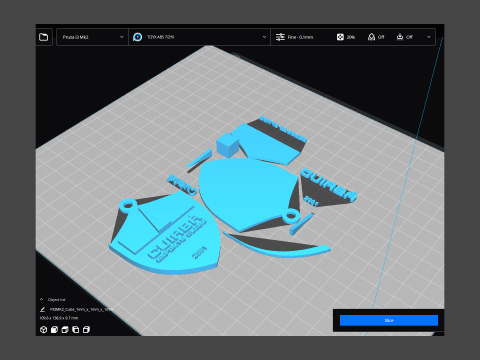
Task: Click the support Off indicator
Action: (x=376, y=37)
